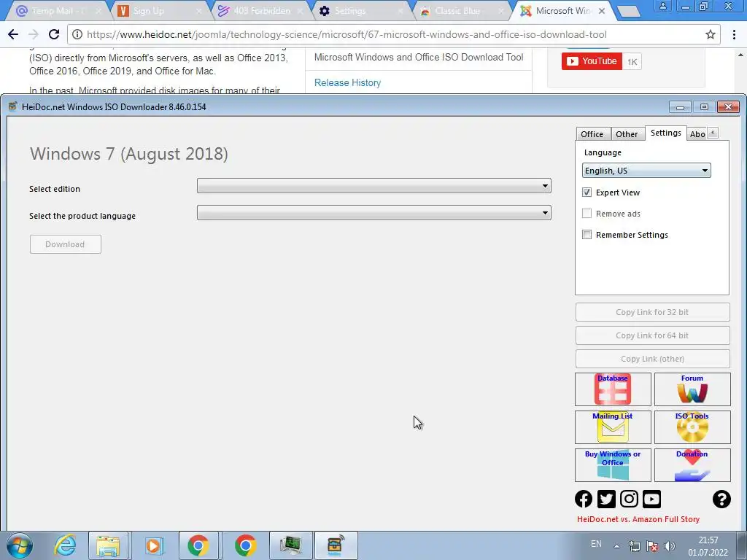Open Chrome profile user icon
This screenshot has width=747, height=560.
[x=662, y=6]
